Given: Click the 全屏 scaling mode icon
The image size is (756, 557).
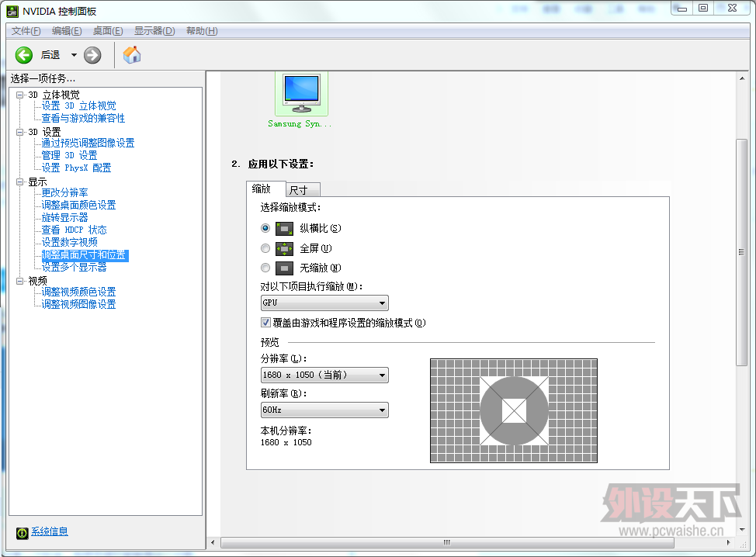Looking at the screenshot, I should point(284,248).
